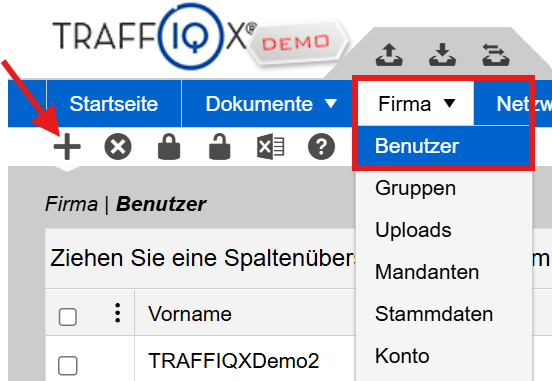Select Uploads in Firma menu

444,230
